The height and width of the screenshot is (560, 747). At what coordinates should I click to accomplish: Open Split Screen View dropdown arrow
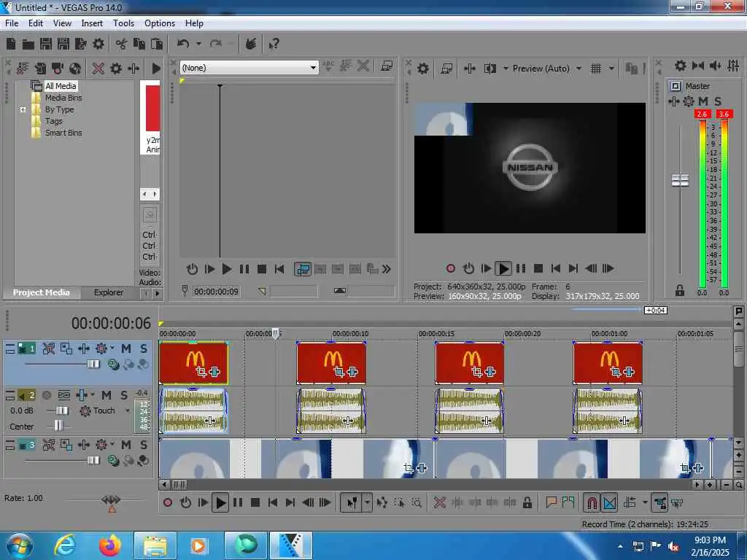tap(506, 69)
